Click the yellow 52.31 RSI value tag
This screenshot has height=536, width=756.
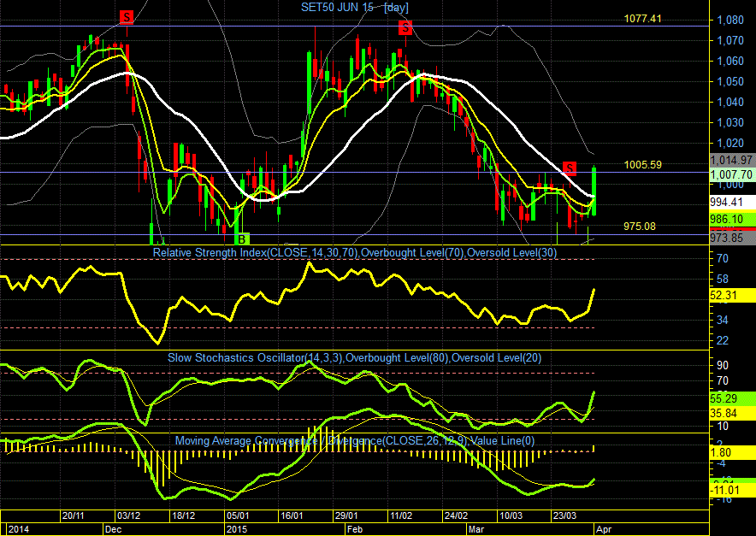coord(732,296)
